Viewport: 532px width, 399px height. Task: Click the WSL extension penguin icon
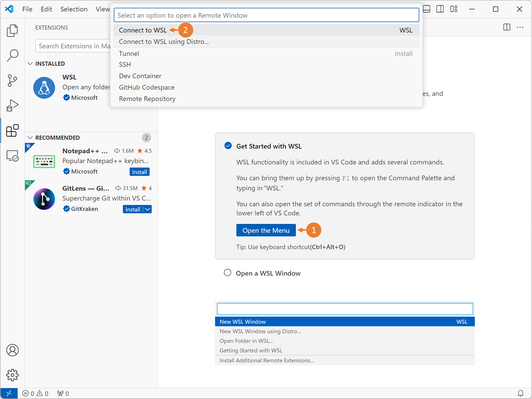click(44, 88)
